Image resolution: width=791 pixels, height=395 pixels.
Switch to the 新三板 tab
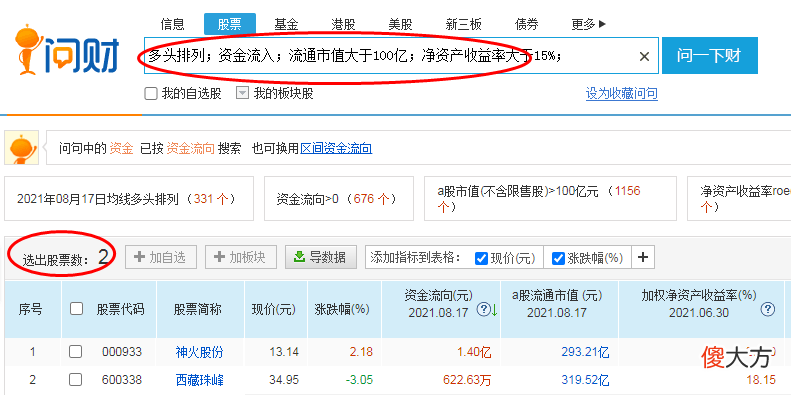(x=464, y=24)
